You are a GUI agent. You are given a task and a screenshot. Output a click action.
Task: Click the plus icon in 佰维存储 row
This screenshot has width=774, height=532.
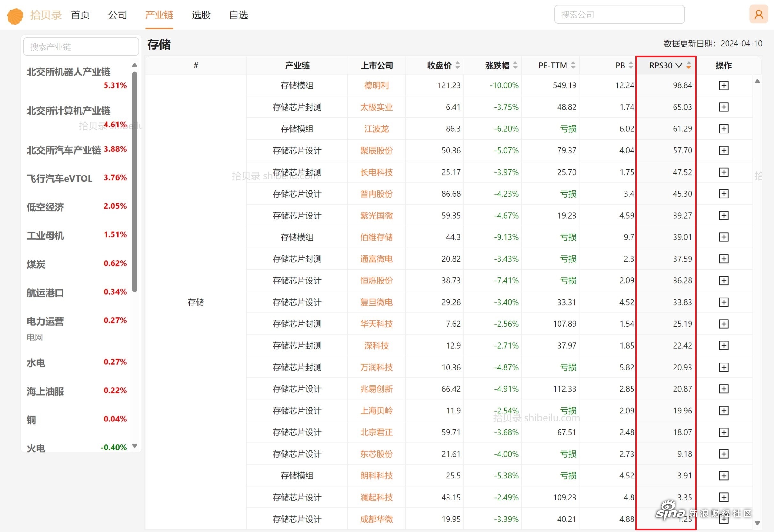pos(723,237)
